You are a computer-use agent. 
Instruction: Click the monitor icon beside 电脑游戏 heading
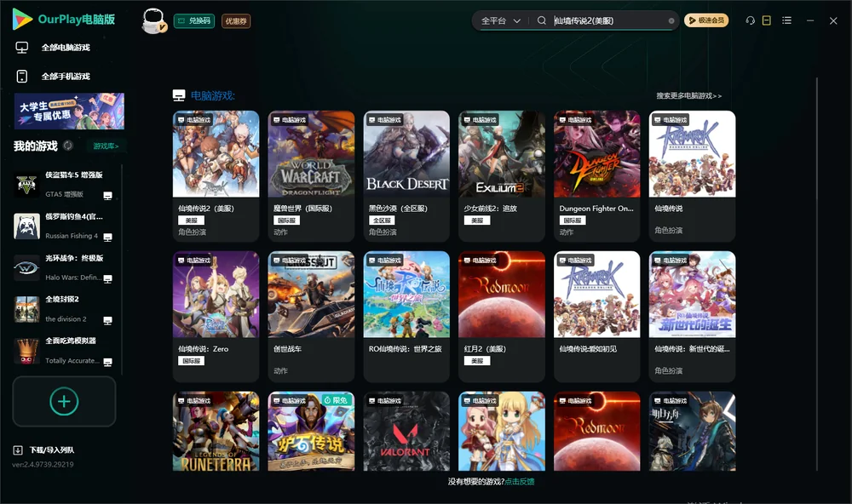click(x=179, y=95)
